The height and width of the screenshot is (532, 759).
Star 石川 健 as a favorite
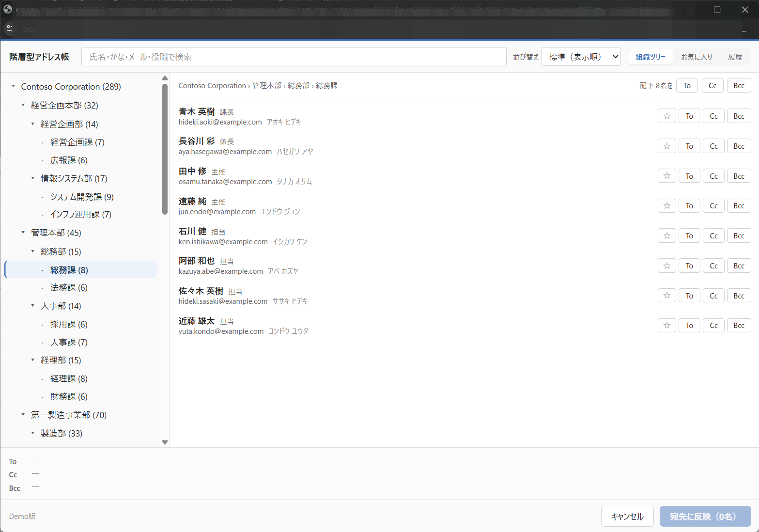666,235
